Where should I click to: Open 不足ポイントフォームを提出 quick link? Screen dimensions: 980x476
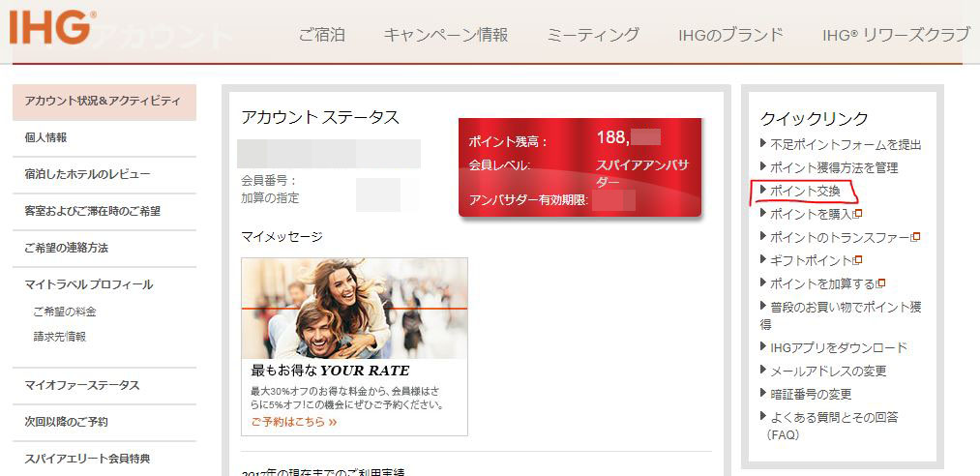(846, 145)
